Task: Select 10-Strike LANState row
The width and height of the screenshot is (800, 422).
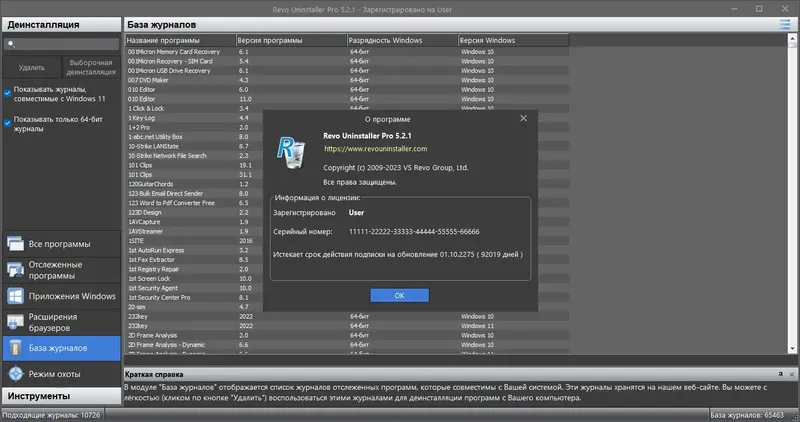Action: pos(194,146)
